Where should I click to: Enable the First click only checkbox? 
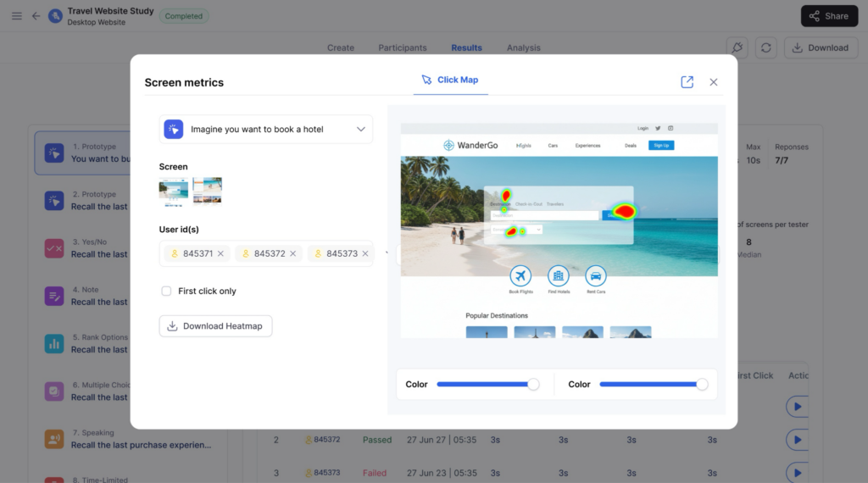coord(166,291)
